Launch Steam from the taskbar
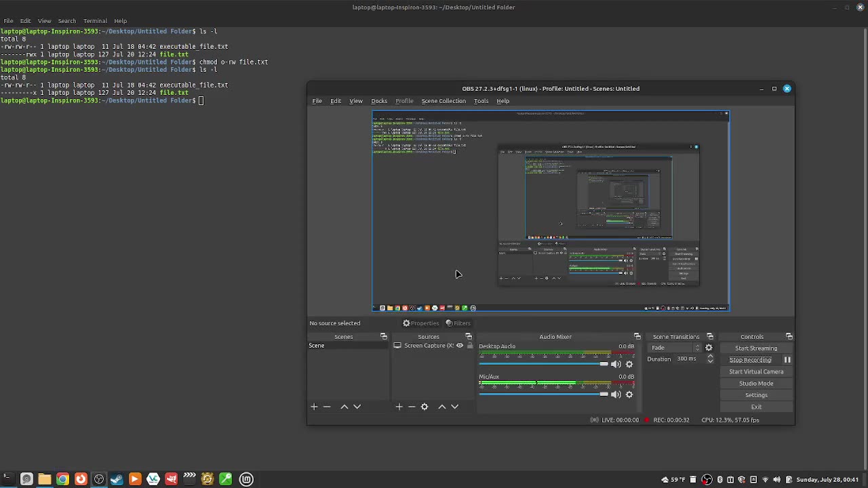Screen dimensions: 868x488 (117, 479)
